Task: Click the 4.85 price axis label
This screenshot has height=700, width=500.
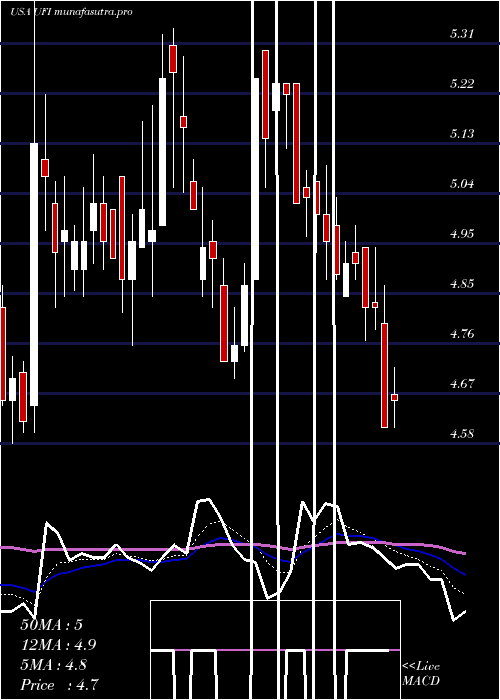Action: [462, 284]
